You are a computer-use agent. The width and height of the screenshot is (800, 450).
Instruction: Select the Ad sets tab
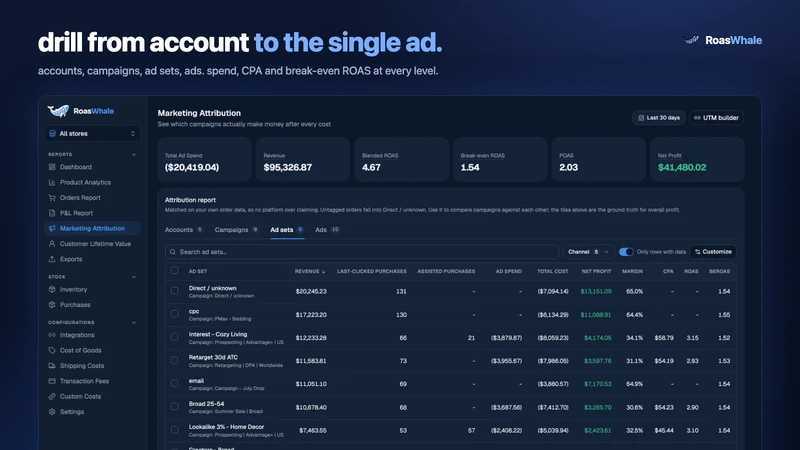(287, 230)
